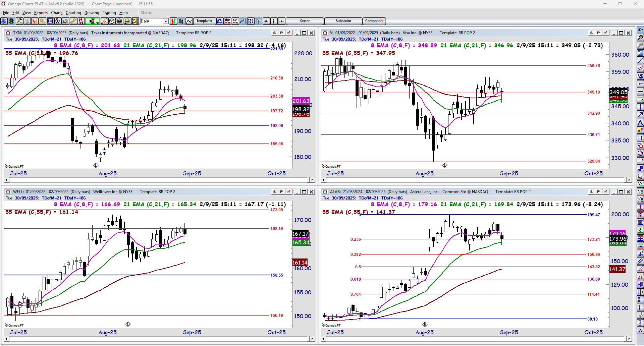Click the diamond marker on TXN time axis
The image size is (644, 346).
click(x=96, y=165)
